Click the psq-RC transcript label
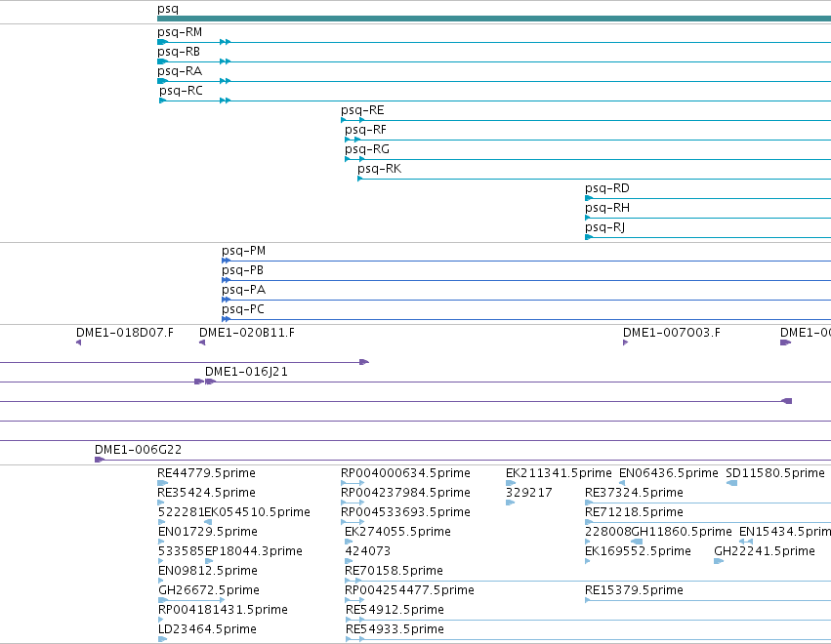Screen dimensions: 831x644 [181, 91]
